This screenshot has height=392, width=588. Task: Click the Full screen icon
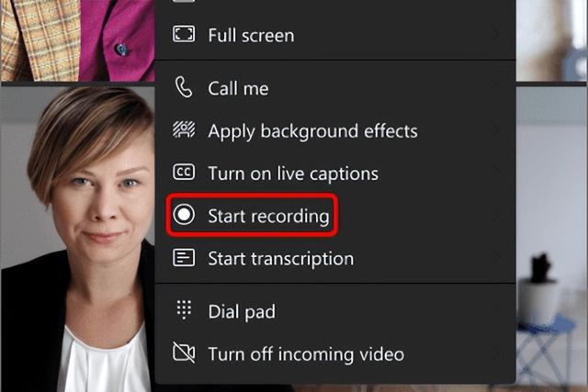tap(184, 34)
